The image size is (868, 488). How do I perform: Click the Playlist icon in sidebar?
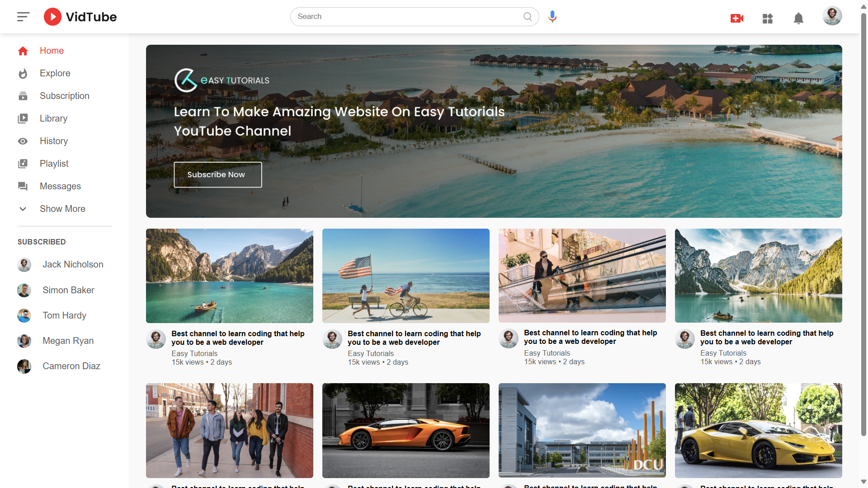tap(23, 164)
